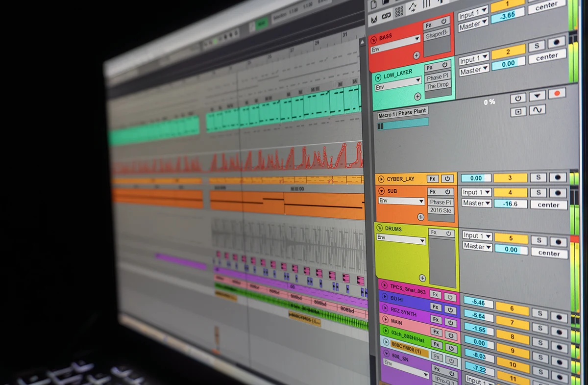Click the plus button on DRUMS track
Screen dimensions: 588x385
(x=422, y=278)
